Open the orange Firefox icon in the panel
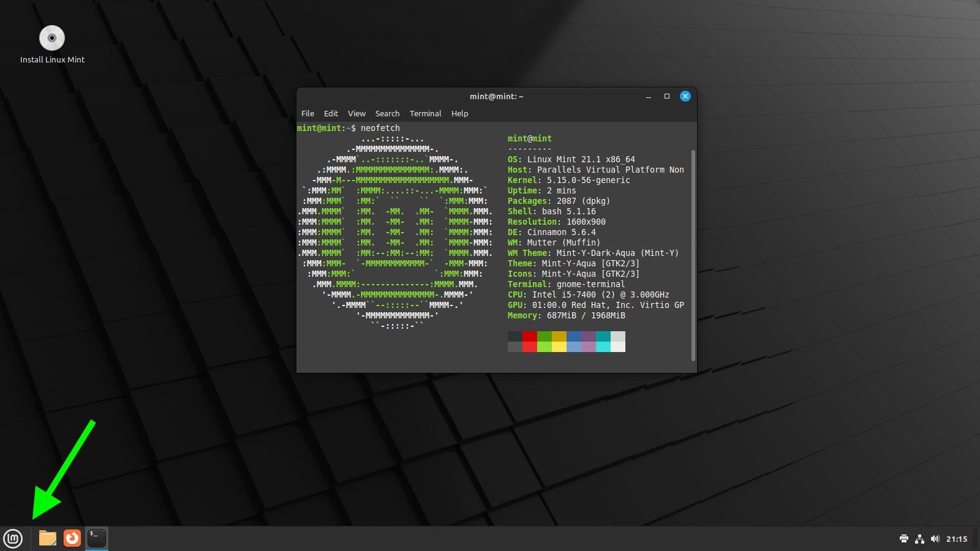This screenshot has height=551, width=980. pos(72,538)
